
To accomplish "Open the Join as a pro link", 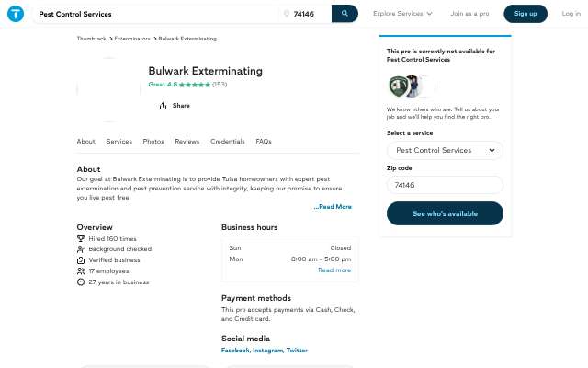I will tap(469, 14).
